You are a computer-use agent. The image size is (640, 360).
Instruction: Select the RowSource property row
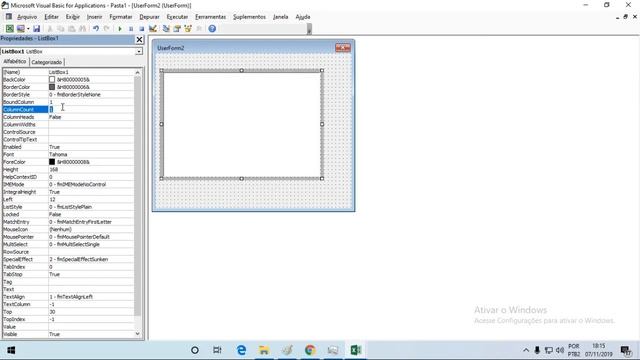(x=68, y=252)
